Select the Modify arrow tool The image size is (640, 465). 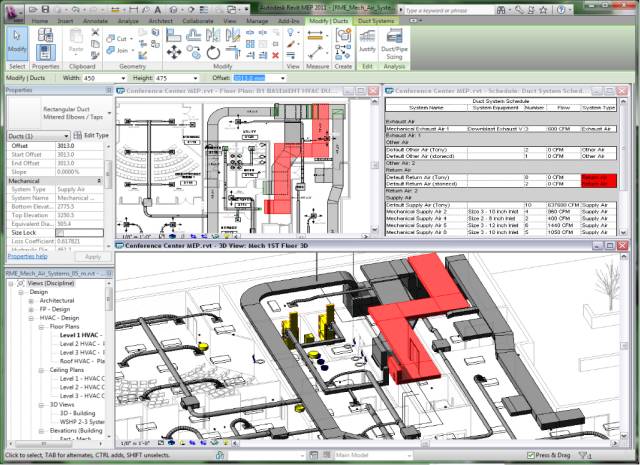click(17, 43)
